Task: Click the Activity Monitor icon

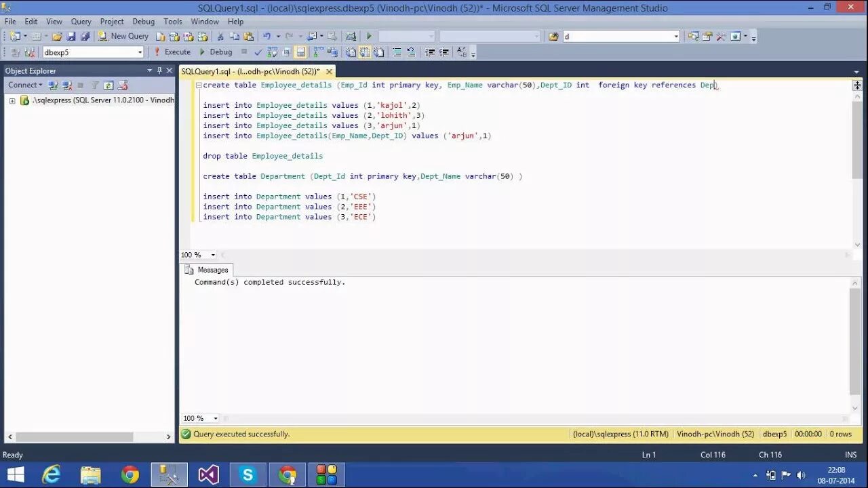Action: (x=351, y=36)
